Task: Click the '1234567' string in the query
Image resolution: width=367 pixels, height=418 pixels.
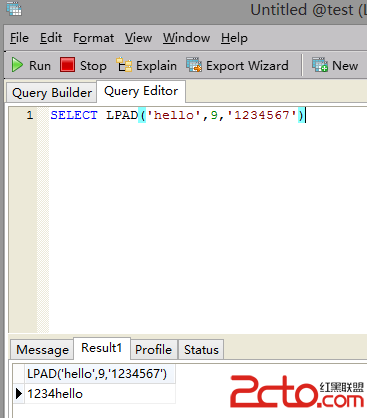Action: (x=262, y=115)
